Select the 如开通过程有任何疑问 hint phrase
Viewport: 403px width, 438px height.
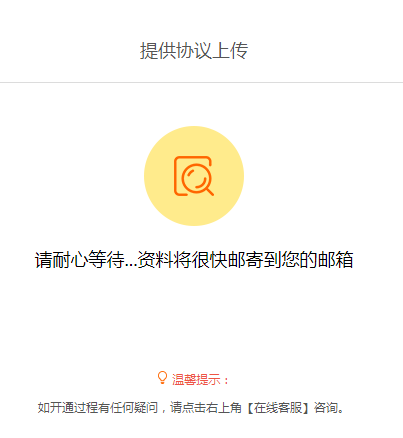point(97,408)
